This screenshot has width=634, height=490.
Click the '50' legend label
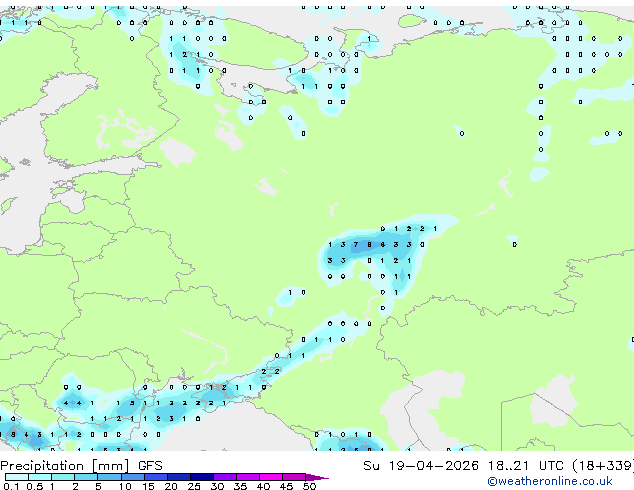pos(309,486)
